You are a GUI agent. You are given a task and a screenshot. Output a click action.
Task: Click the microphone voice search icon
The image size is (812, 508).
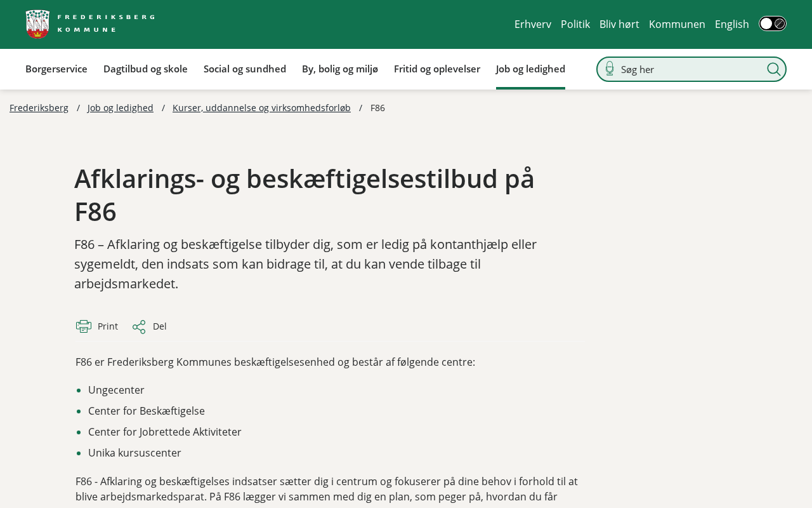coord(610,69)
